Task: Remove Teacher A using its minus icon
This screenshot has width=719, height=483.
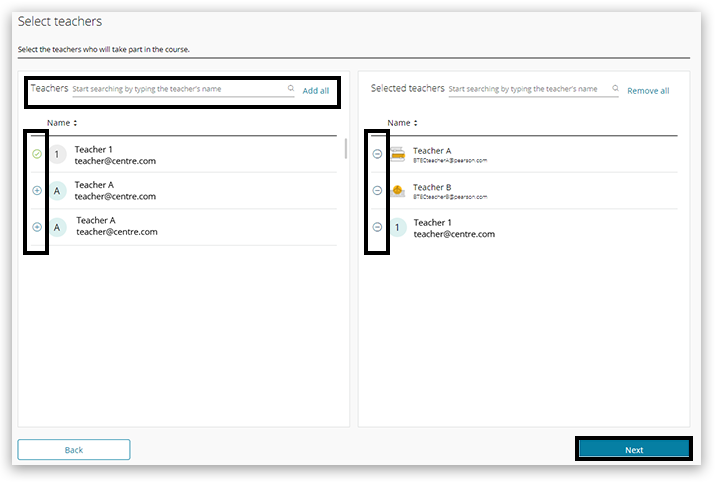Action: click(x=377, y=154)
